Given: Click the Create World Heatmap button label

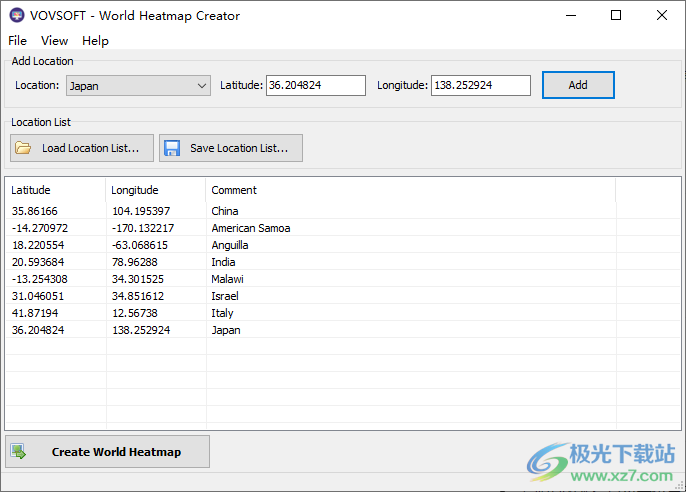Looking at the screenshot, I should tap(116, 452).
